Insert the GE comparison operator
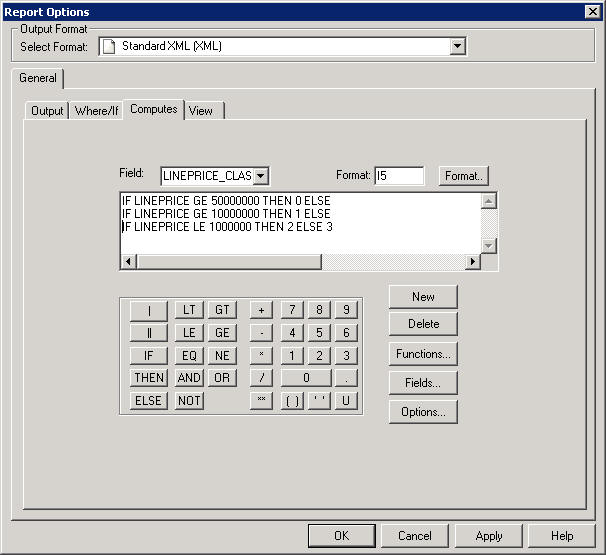Image resolution: width=606 pixels, height=555 pixels. click(x=222, y=333)
